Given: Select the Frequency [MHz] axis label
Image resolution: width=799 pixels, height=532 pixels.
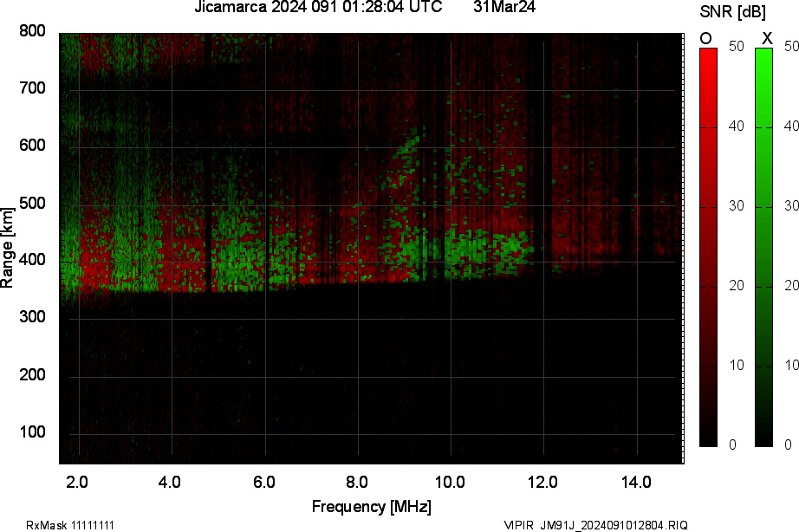Looking at the screenshot, I should click(372, 505).
